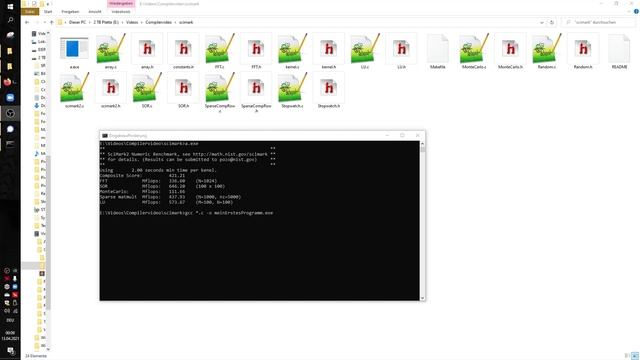Click the navigation pane scrollbar
The height and width of the screenshot is (360, 640).
pyautogui.click(x=48, y=233)
